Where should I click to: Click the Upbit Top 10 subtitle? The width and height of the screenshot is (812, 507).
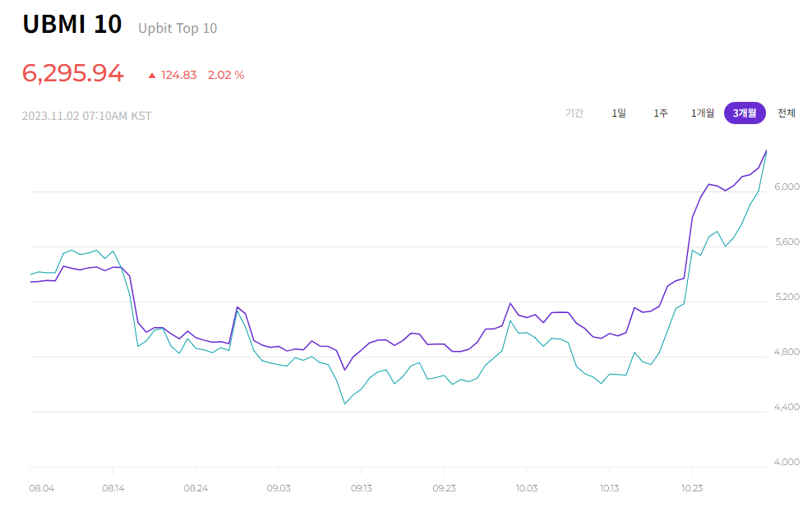click(178, 28)
